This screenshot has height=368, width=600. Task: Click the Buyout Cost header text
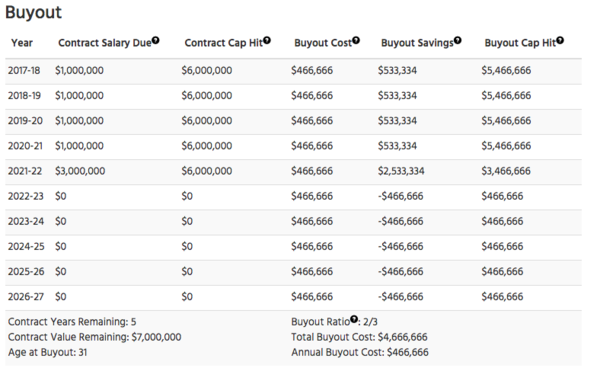pos(323,43)
